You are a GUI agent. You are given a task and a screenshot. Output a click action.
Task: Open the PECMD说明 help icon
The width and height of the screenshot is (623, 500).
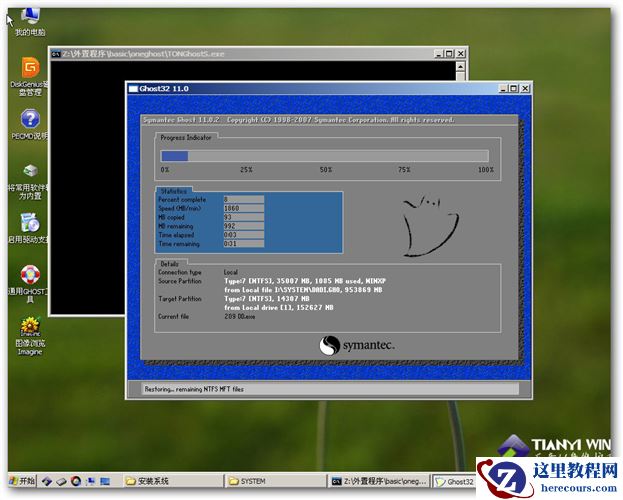[x=30, y=124]
